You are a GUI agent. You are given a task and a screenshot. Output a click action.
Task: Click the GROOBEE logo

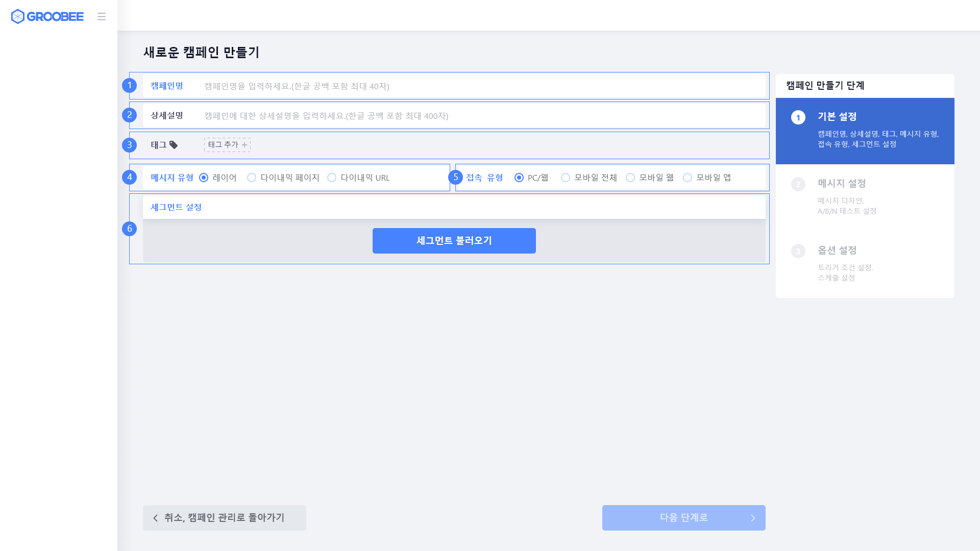click(47, 16)
